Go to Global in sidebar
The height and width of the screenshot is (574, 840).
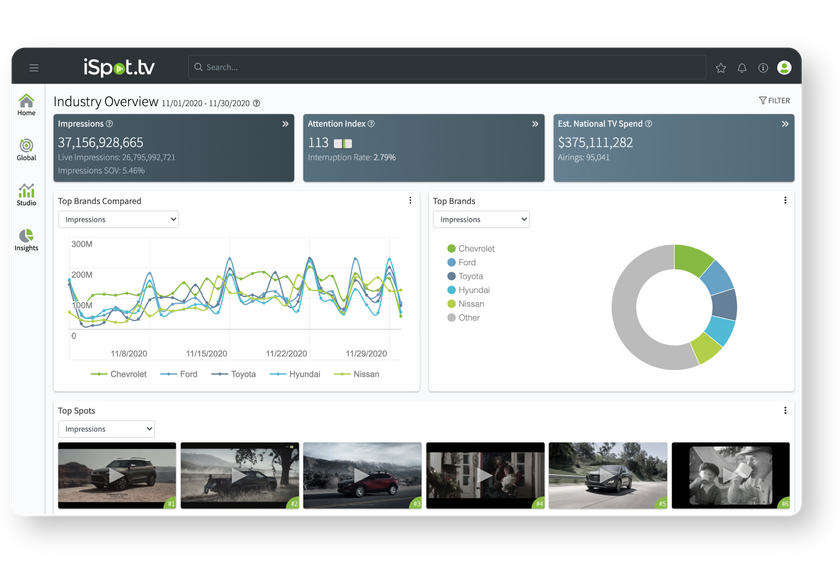[26, 150]
